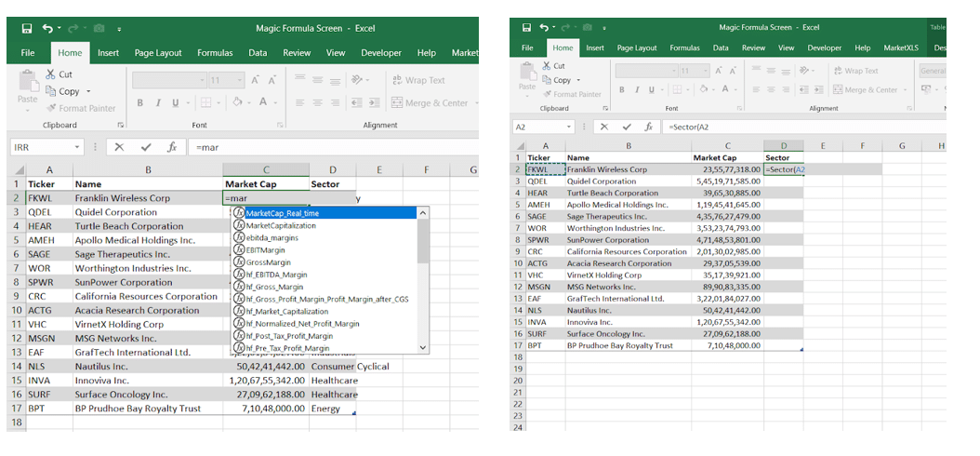
Task: Cancel formula entry with X in left window
Action: (119, 148)
